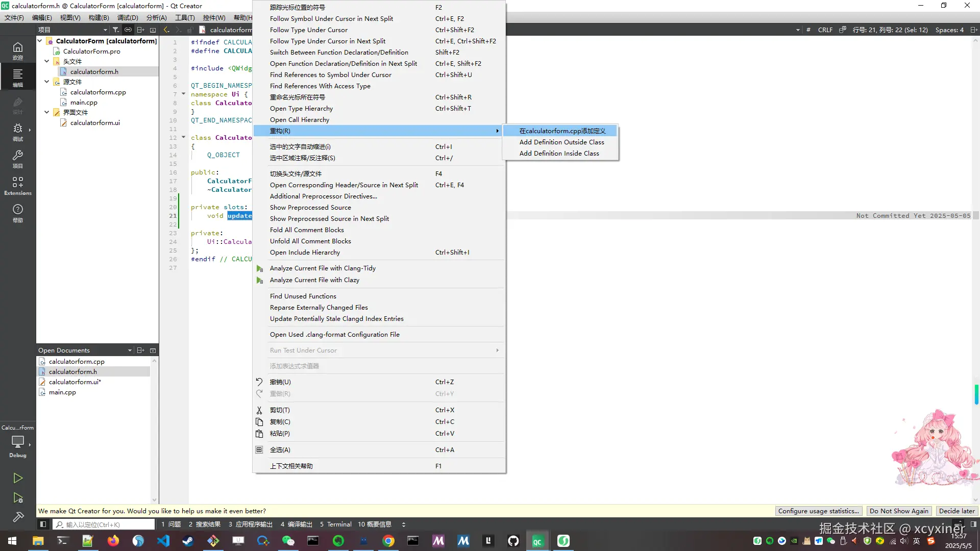Open the Debug mode bug icon
The image size is (980, 551).
click(x=18, y=131)
